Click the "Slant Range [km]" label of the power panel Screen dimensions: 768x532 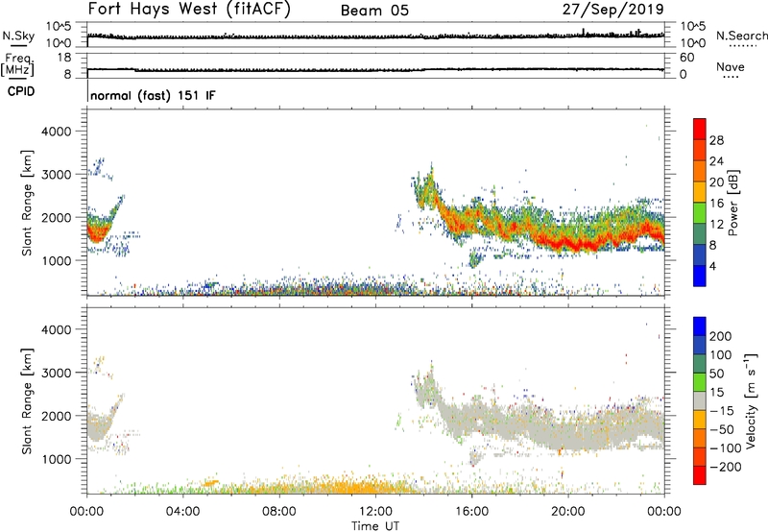coord(27,203)
